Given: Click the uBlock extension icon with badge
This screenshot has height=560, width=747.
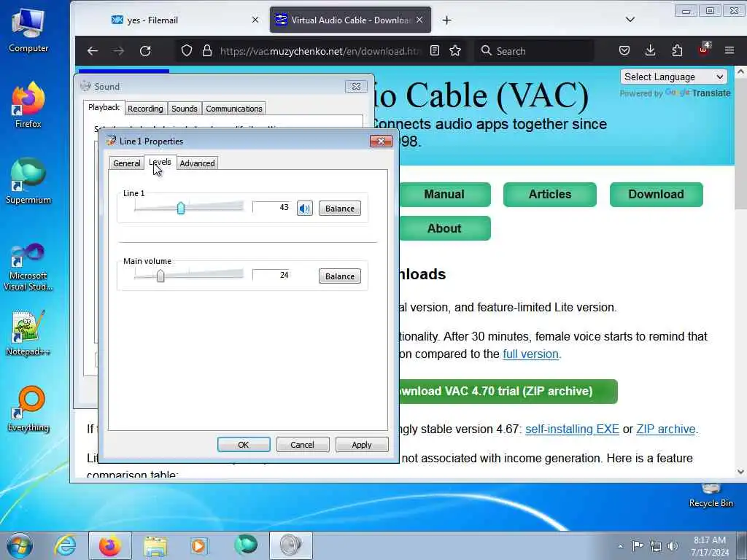Looking at the screenshot, I should (x=704, y=50).
